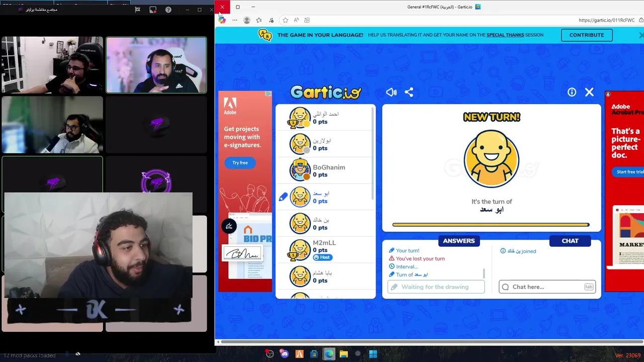Click the CONTRIBUTE button
The width and height of the screenshot is (644, 362).
[587, 35]
